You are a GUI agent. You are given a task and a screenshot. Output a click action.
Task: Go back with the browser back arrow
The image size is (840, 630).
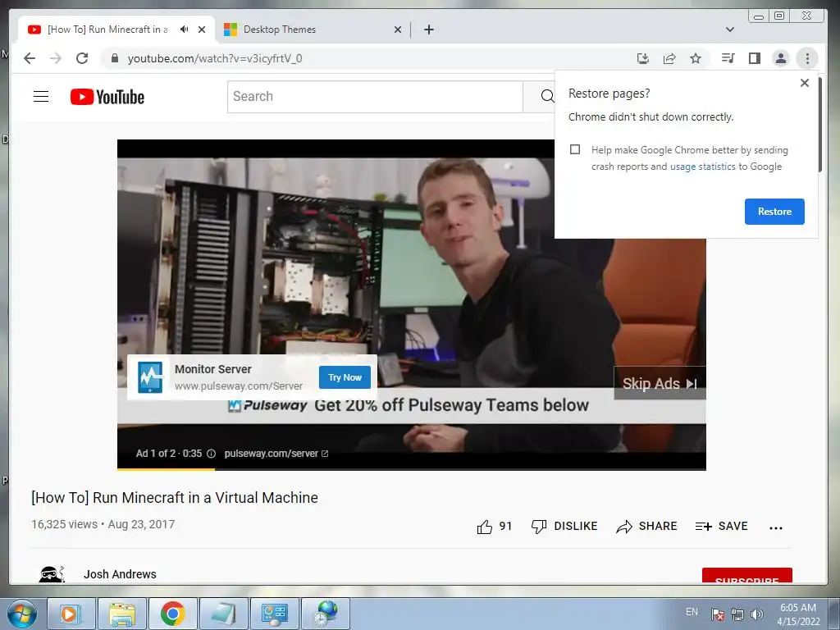tap(30, 58)
